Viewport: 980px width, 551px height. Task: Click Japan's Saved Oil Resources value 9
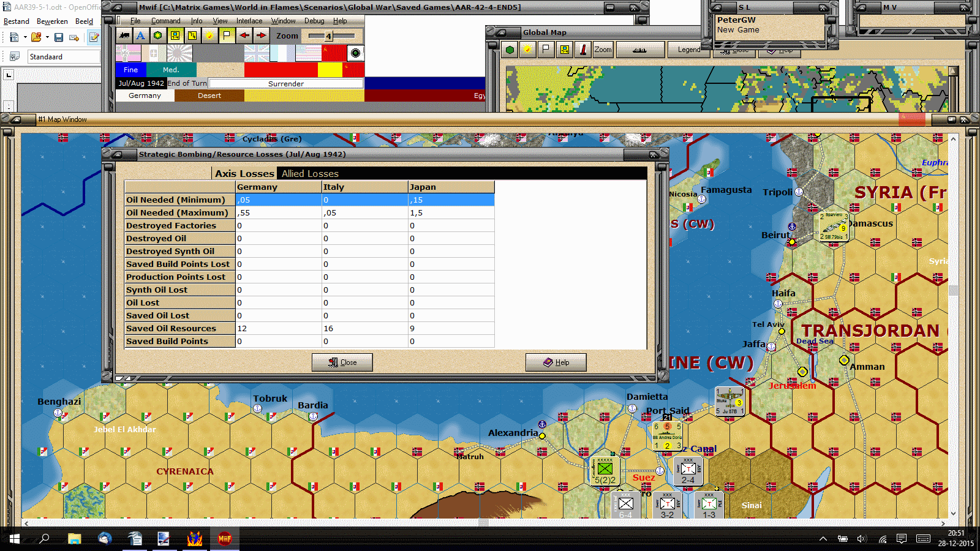(451, 328)
